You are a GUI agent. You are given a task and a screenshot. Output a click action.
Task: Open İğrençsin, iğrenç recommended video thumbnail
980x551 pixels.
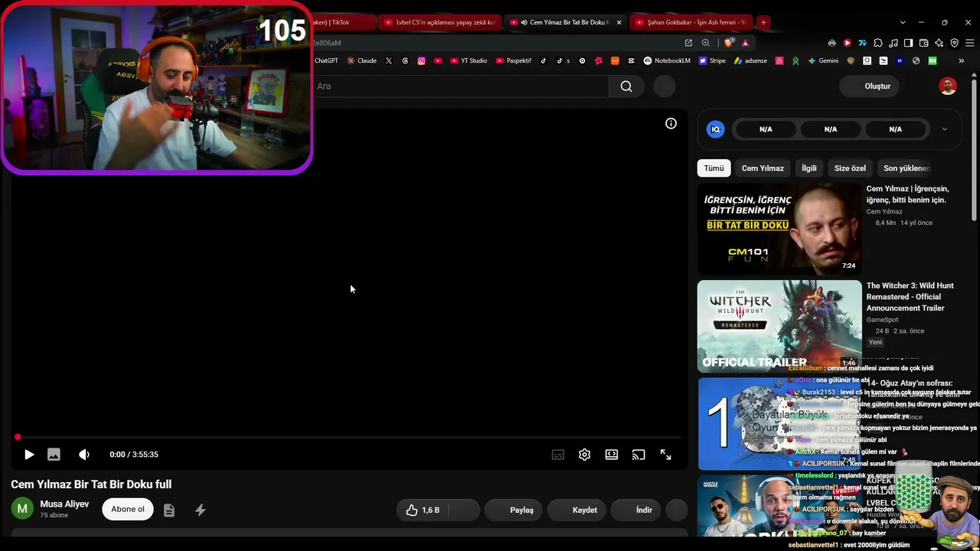779,229
